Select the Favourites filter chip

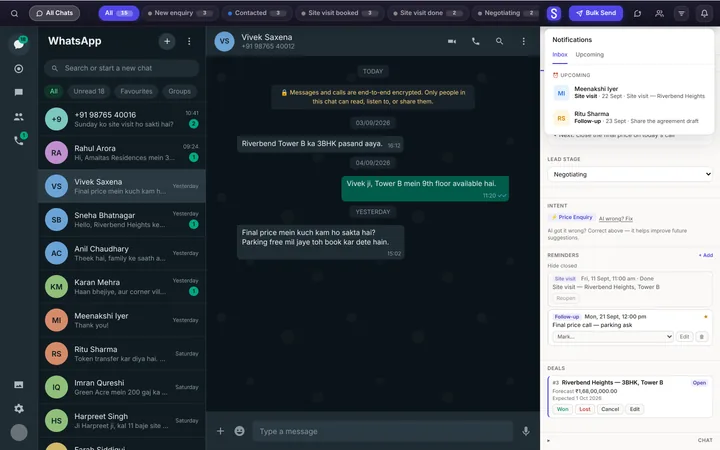pyautogui.click(x=136, y=91)
